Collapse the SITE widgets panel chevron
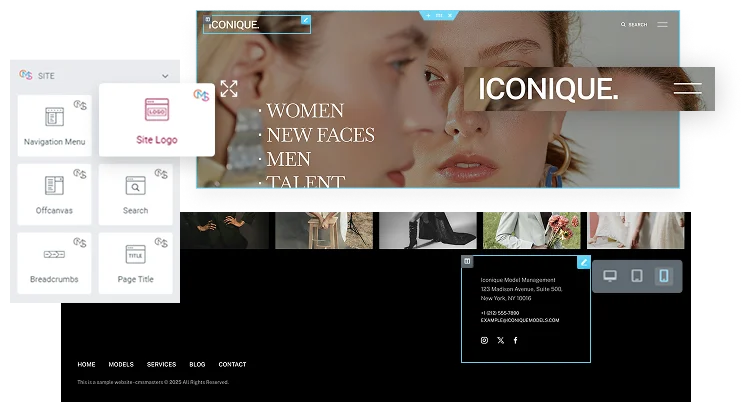Viewport: 745px width, 406px height. pyautogui.click(x=165, y=76)
